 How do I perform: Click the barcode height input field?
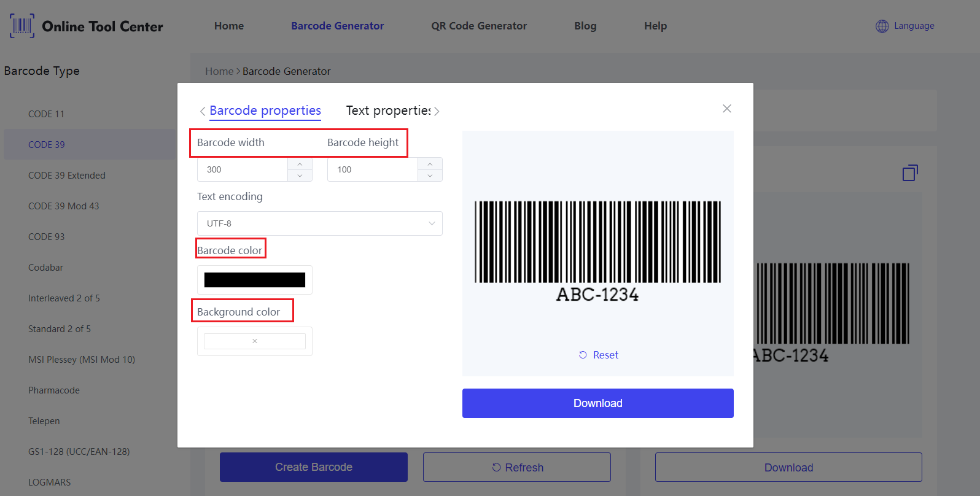(x=373, y=169)
